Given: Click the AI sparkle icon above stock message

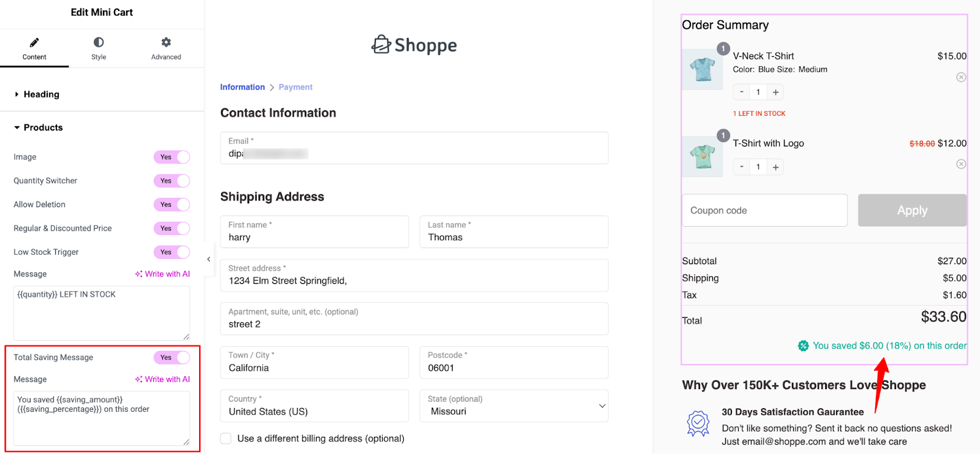Looking at the screenshot, I should click(139, 274).
